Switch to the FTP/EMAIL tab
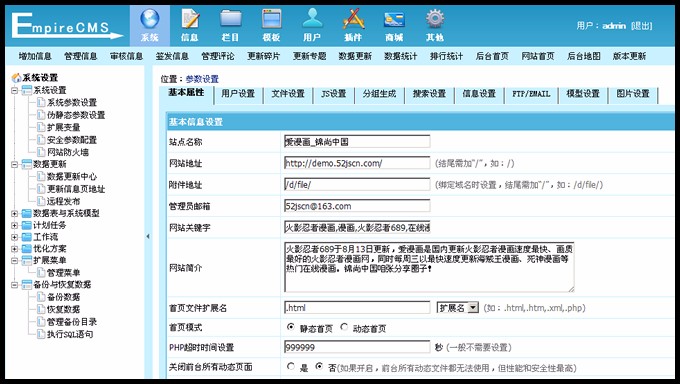The height and width of the screenshot is (384, 680). (x=531, y=94)
